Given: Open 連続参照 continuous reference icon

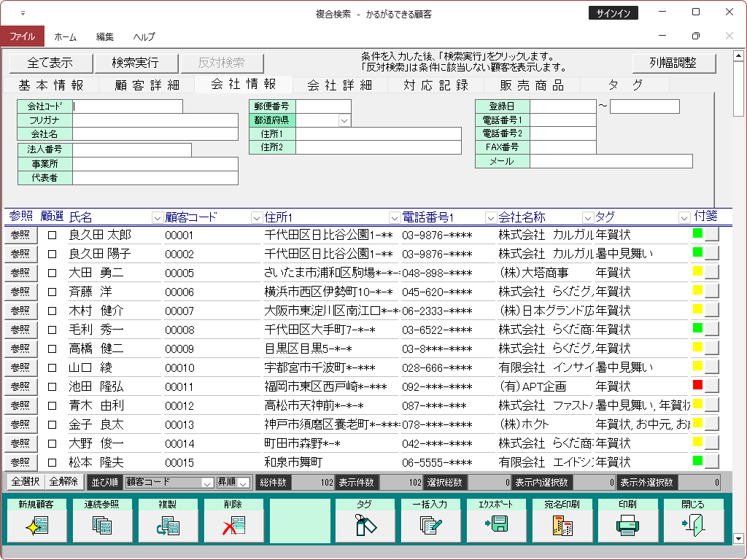Looking at the screenshot, I should click(x=101, y=524).
